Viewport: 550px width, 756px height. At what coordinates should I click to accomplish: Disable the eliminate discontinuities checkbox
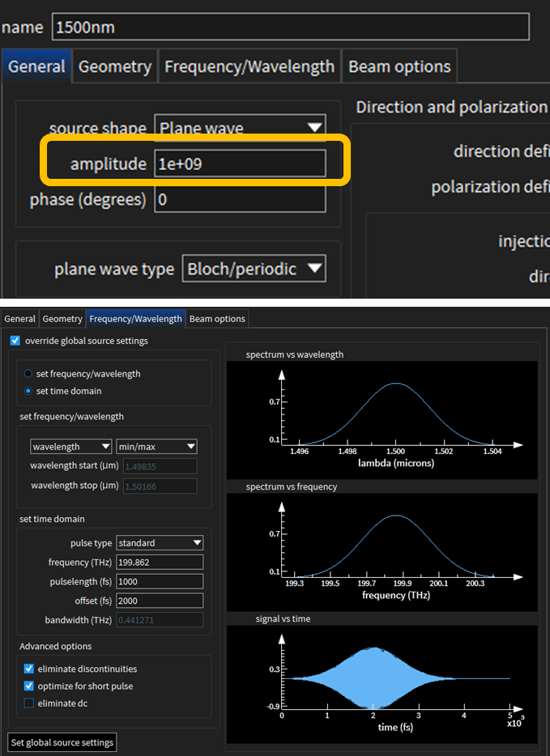tap(29, 669)
